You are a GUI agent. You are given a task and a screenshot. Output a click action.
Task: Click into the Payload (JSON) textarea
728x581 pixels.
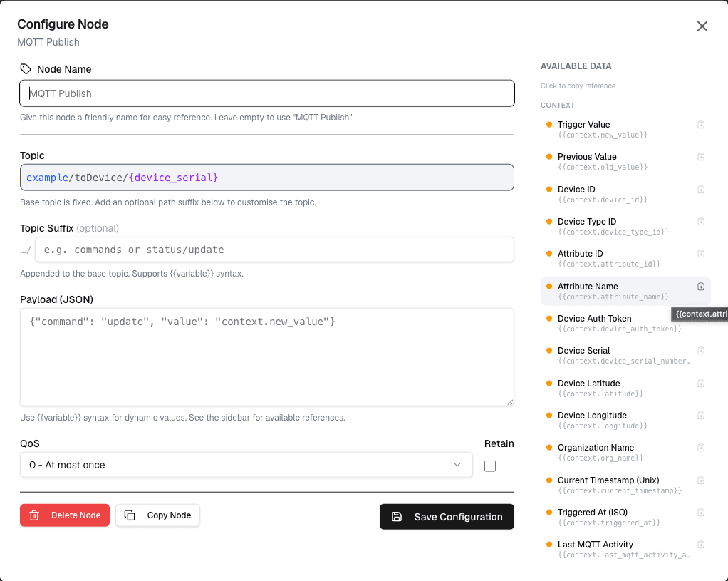[267, 357]
